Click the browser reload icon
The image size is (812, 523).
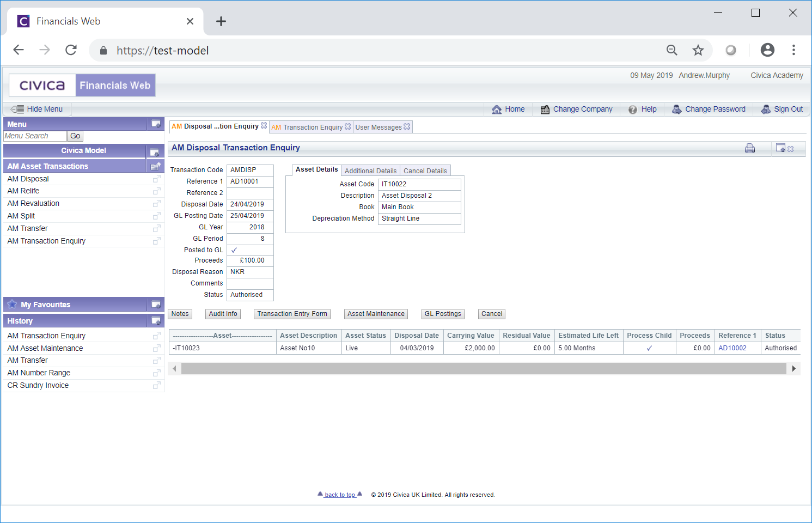pos(71,50)
